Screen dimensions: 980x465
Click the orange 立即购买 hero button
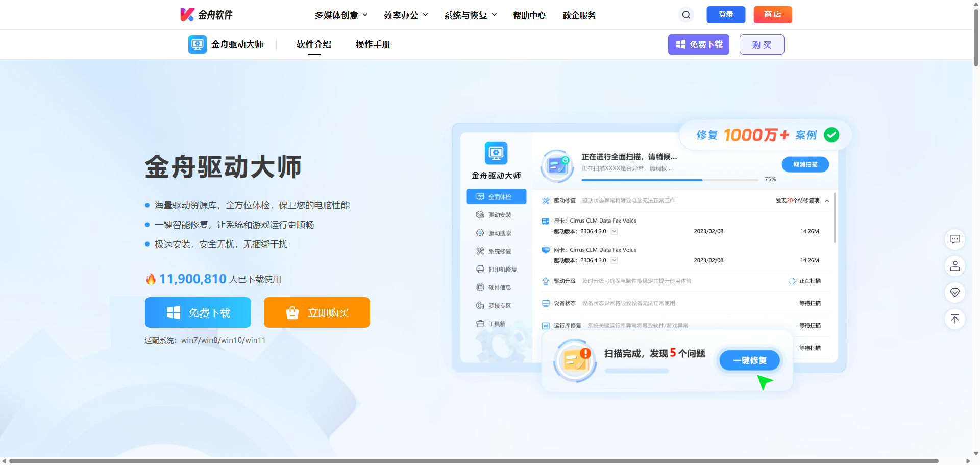(x=317, y=312)
